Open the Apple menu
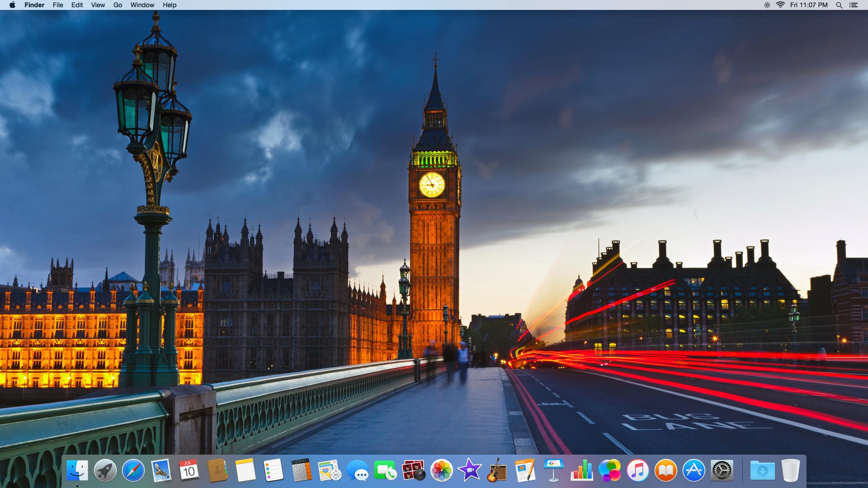 pyautogui.click(x=12, y=5)
